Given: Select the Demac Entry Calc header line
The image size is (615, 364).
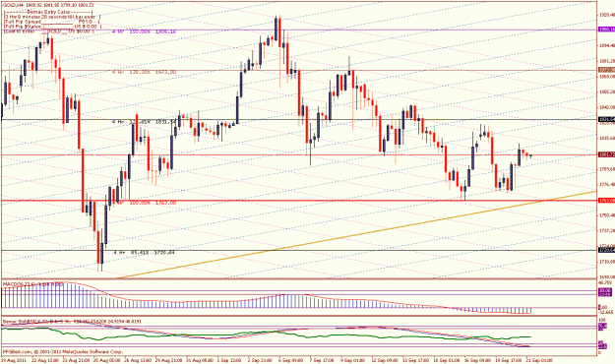Looking at the screenshot, I should pos(48,12).
